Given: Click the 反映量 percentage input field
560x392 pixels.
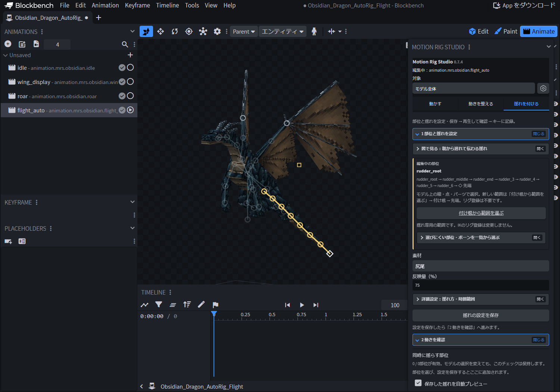Looking at the screenshot, I should coord(481,285).
